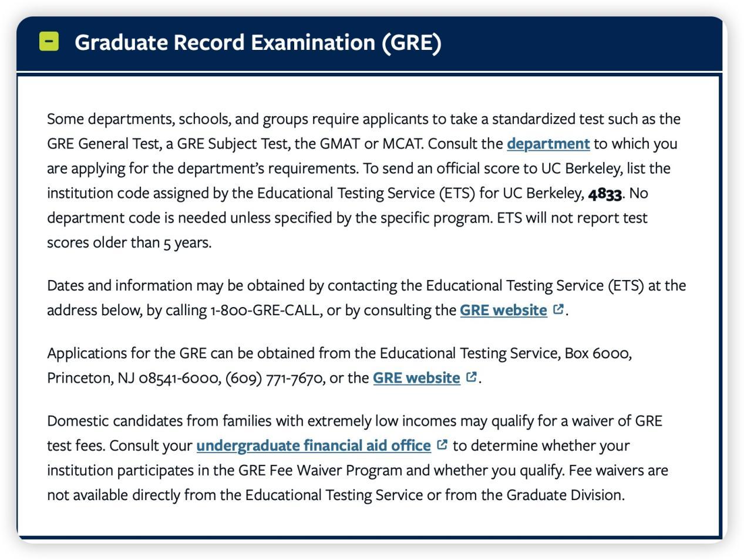Click the bold institution code 4833
Viewport: 744px width, 560px height.
point(605,194)
